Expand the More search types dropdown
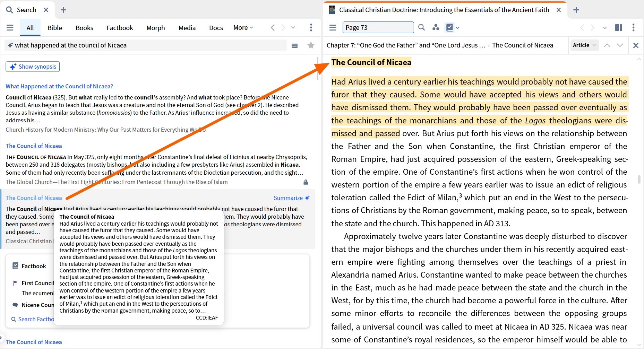Screen dimensions: 644x349 [243, 28]
